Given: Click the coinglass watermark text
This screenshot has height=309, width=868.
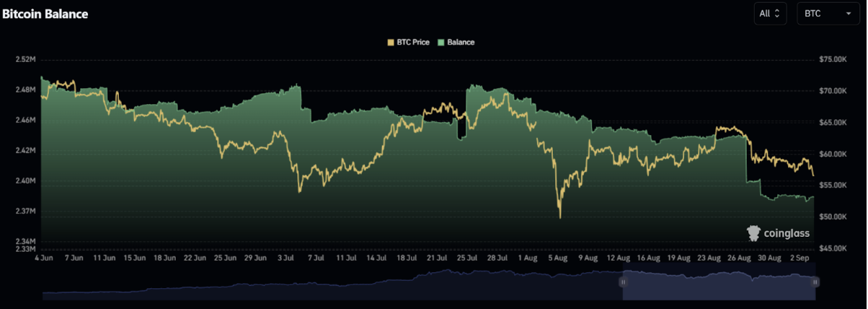Looking at the screenshot, I should tap(787, 233).
